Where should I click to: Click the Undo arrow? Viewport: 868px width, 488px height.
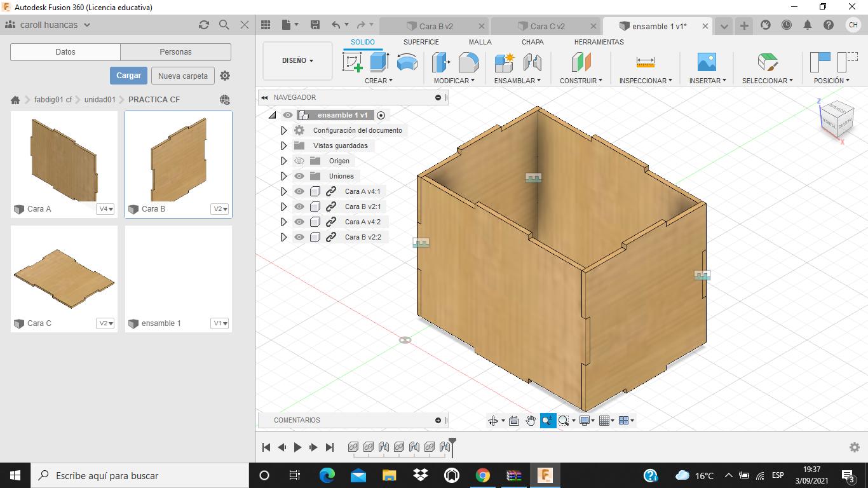click(x=336, y=25)
